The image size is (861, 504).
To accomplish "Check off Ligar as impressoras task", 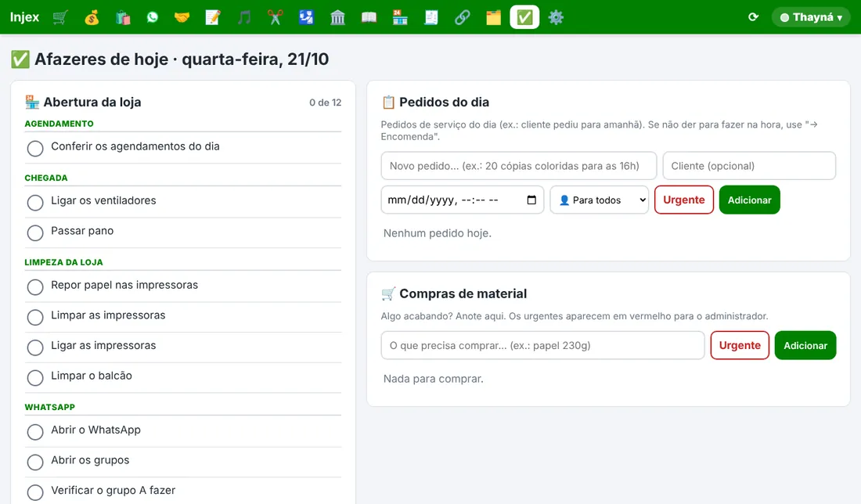I will (x=35, y=347).
